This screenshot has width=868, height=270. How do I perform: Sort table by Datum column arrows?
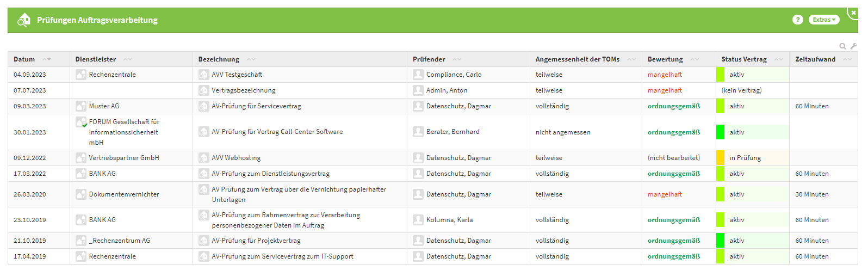[x=47, y=59]
